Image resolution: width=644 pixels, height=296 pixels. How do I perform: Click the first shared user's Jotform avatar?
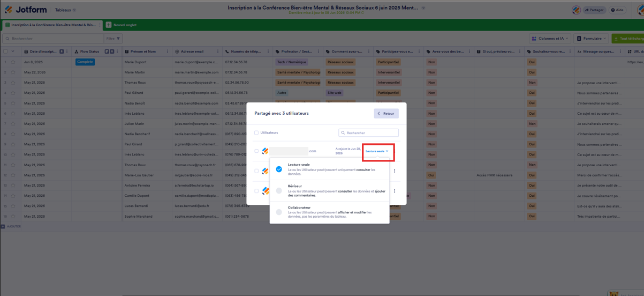click(x=265, y=151)
